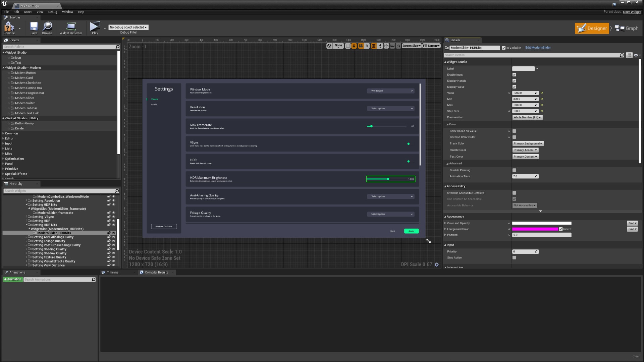Open the Track Color dropdown
This screenshot has height=362, width=644.
528,143
